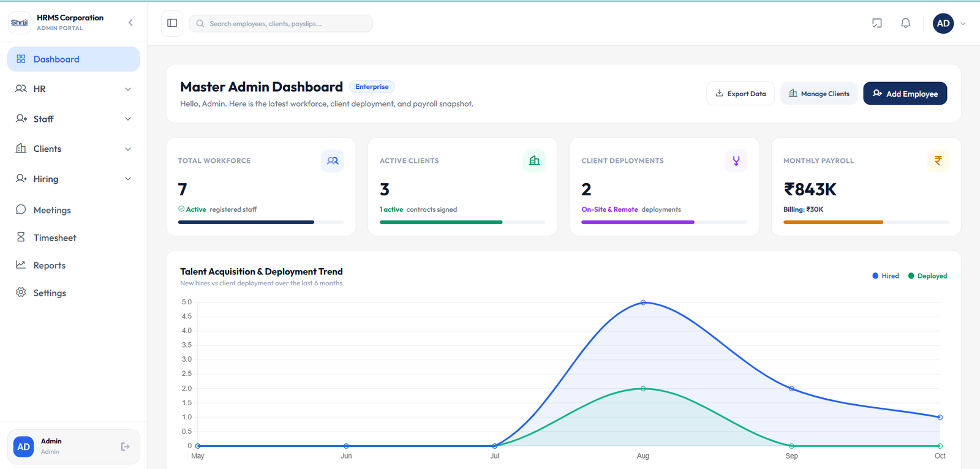Open Manage Clients
Viewport: 980px width, 469px height.
pyautogui.click(x=819, y=94)
